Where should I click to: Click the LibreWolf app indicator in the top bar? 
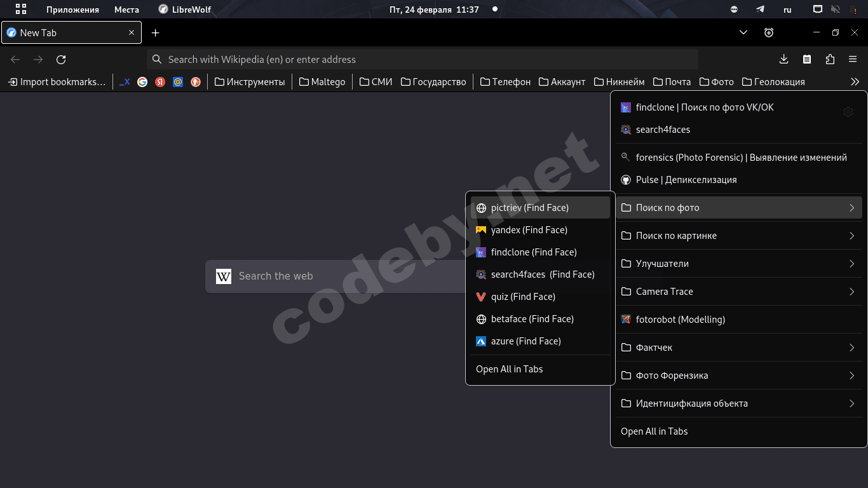click(184, 10)
